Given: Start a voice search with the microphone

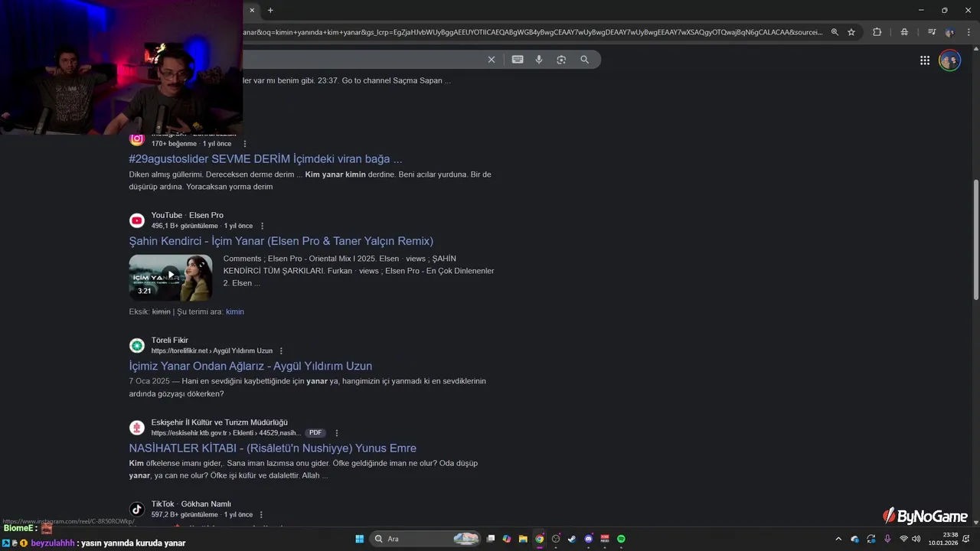Looking at the screenshot, I should [x=539, y=60].
